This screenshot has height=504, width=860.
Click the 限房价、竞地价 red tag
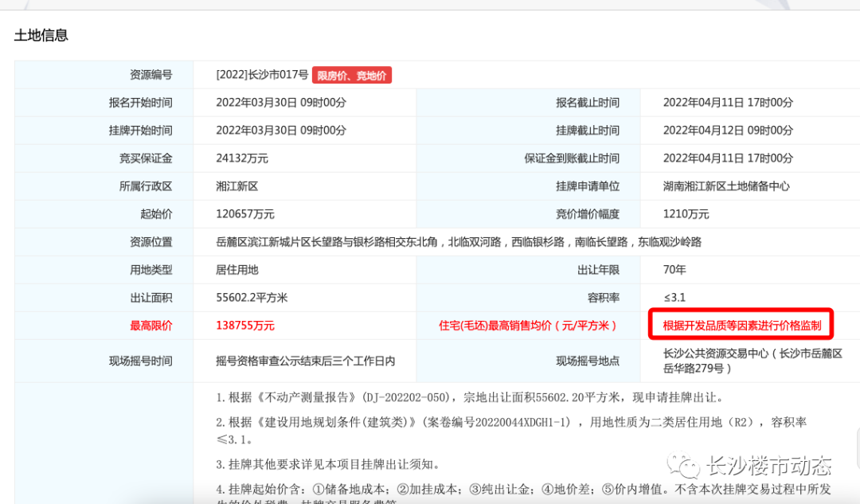352,75
